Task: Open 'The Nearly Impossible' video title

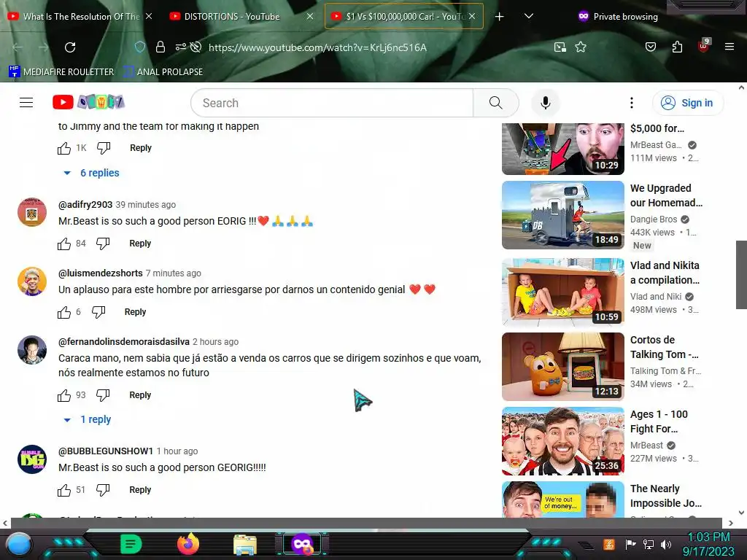Action: click(x=665, y=496)
